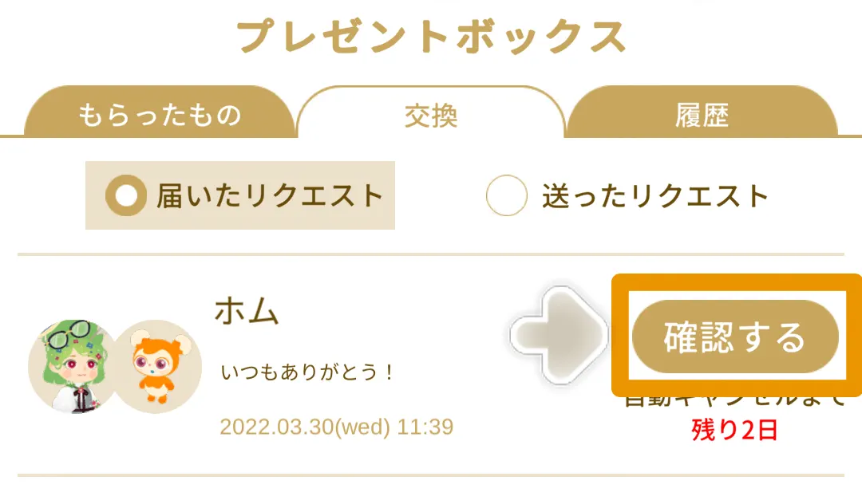The height and width of the screenshot is (504, 862).
Task: Click the red 残り2日 notice
Action: pyautogui.click(x=733, y=431)
